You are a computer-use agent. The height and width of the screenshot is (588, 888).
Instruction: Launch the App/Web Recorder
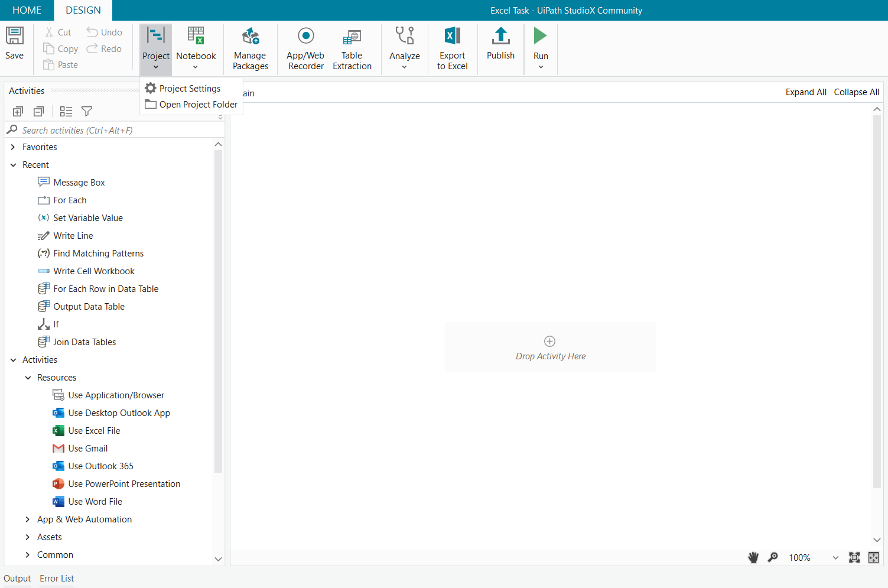(305, 48)
